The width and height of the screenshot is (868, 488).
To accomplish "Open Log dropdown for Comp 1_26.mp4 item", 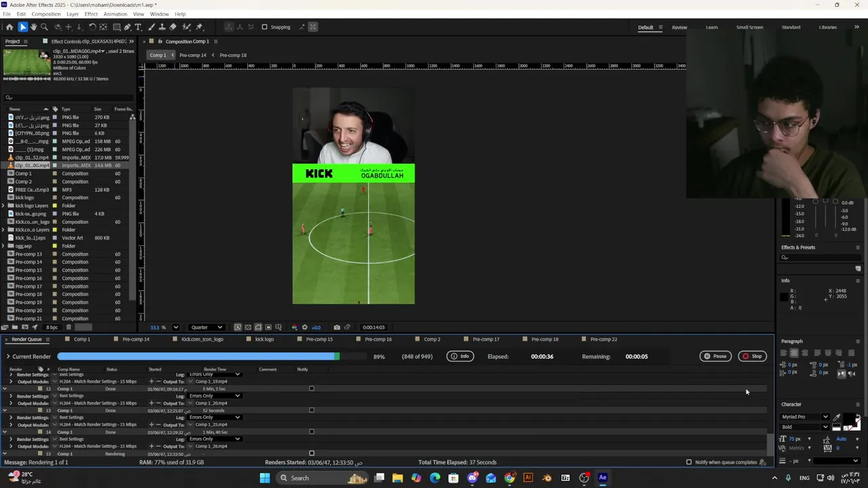I will point(215,439).
